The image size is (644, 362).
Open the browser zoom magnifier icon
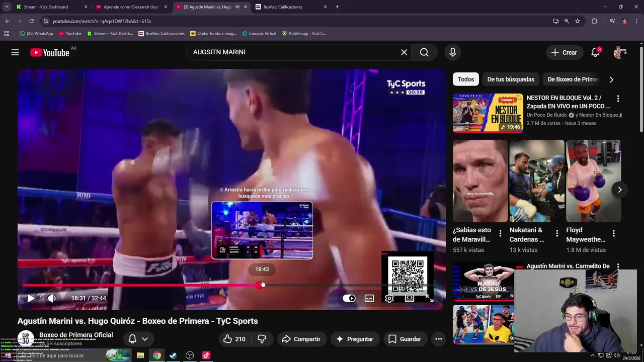click(567, 21)
